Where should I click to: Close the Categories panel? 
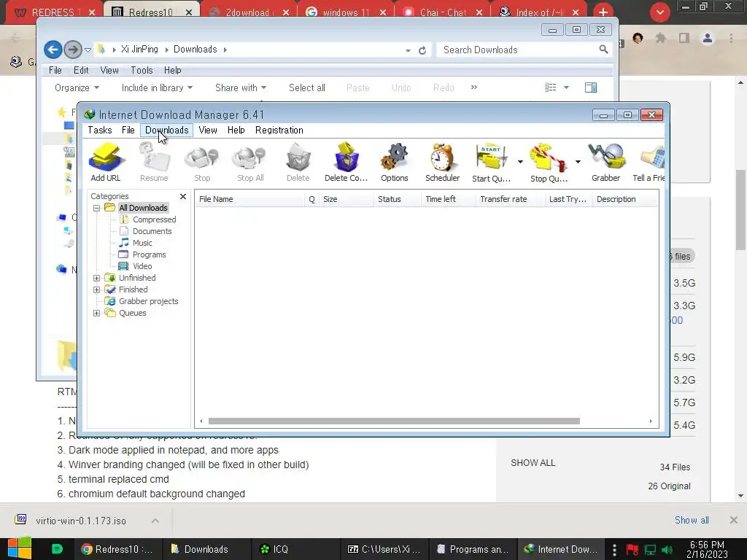(x=183, y=196)
